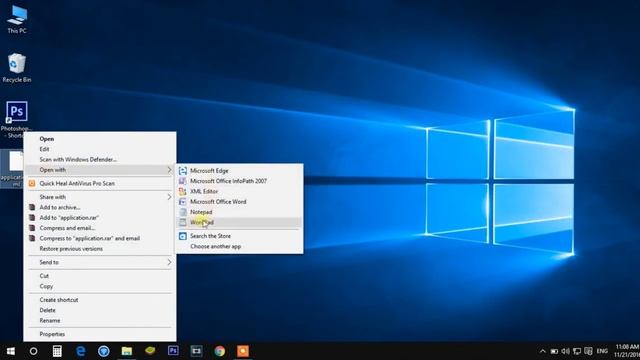Select the application.xml file icon on desktop
This screenshot has width=640, height=360.
pyautogui.click(x=12, y=169)
